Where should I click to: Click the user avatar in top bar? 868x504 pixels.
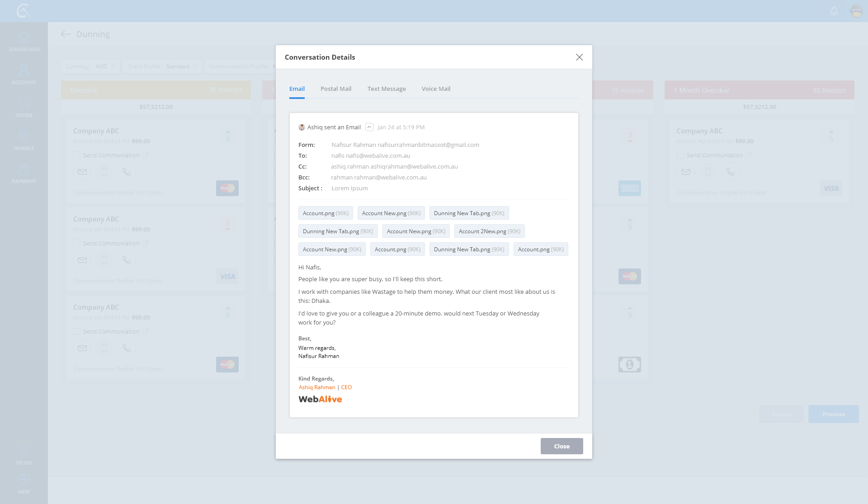click(856, 11)
